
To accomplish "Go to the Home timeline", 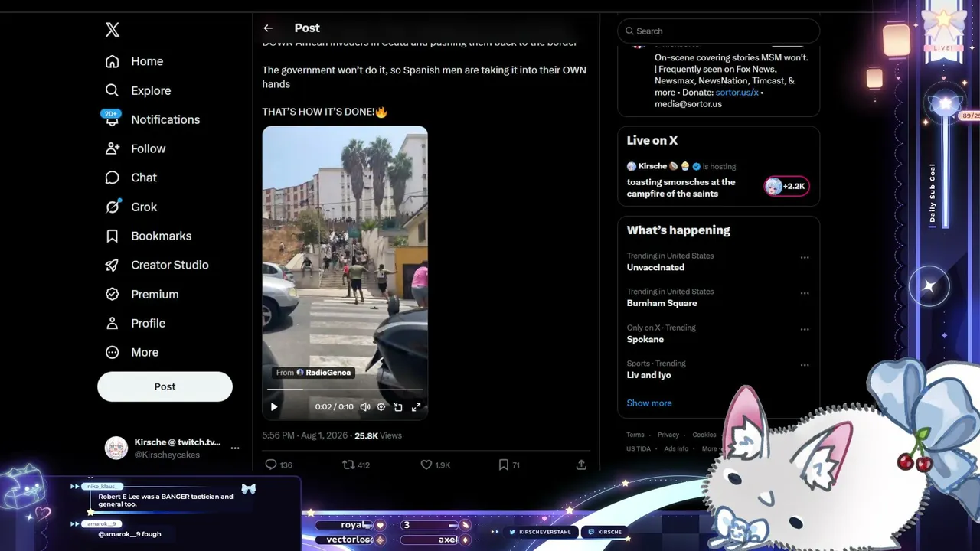I will point(134,61).
